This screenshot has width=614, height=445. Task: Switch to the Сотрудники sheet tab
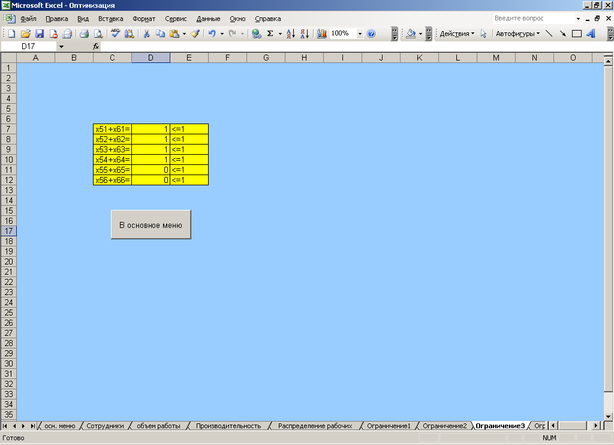pyautogui.click(x=106, y=425)
